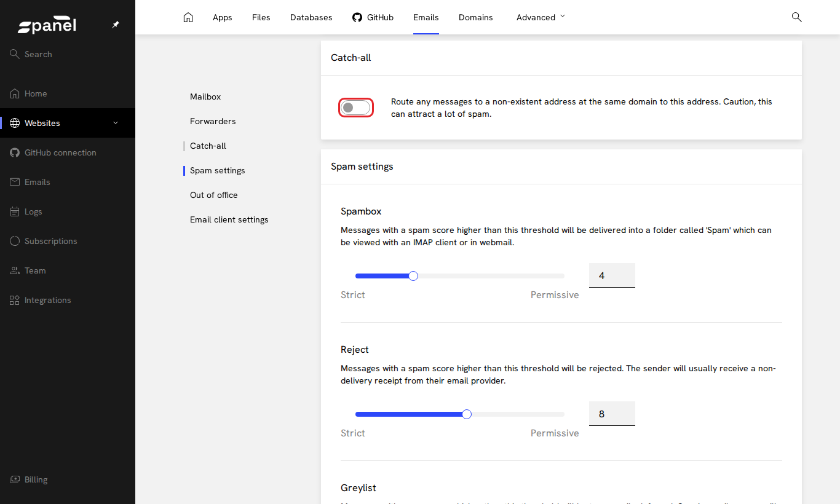
Task: Open the Advanced dropdown menu
Action: [541, 17]
